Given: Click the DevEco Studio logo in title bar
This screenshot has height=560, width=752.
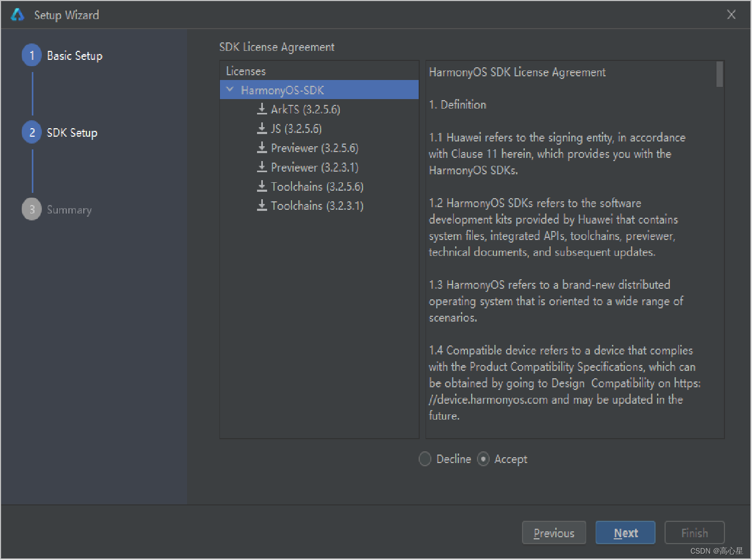Looking at the screenshot, I should point(17,15).
